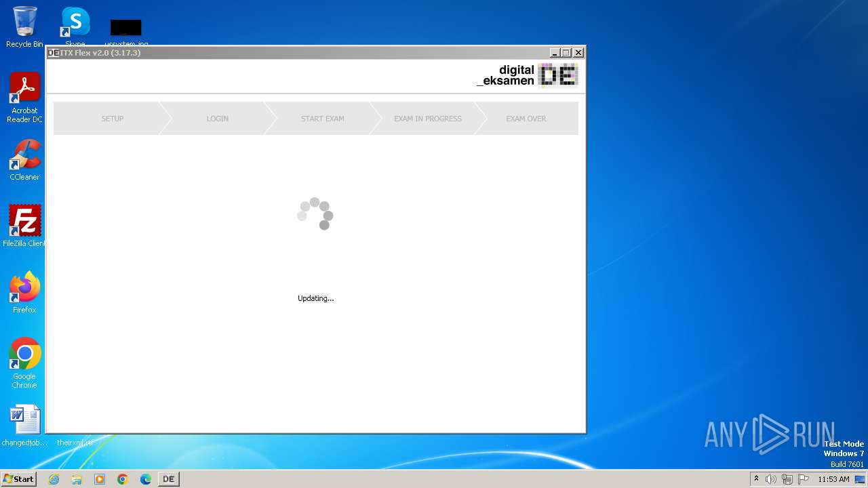Close the ITX Flex window
The image size is (868, 488).
point(578,53)
